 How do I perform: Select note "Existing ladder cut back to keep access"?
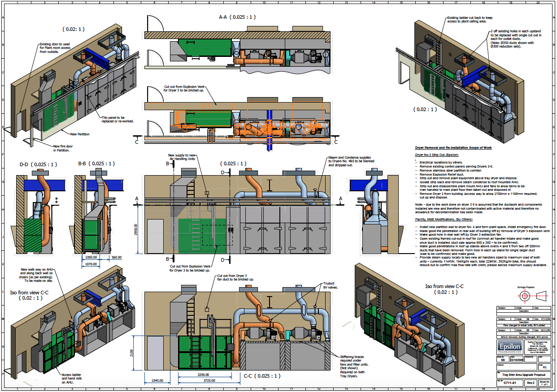tap(469, 19)
